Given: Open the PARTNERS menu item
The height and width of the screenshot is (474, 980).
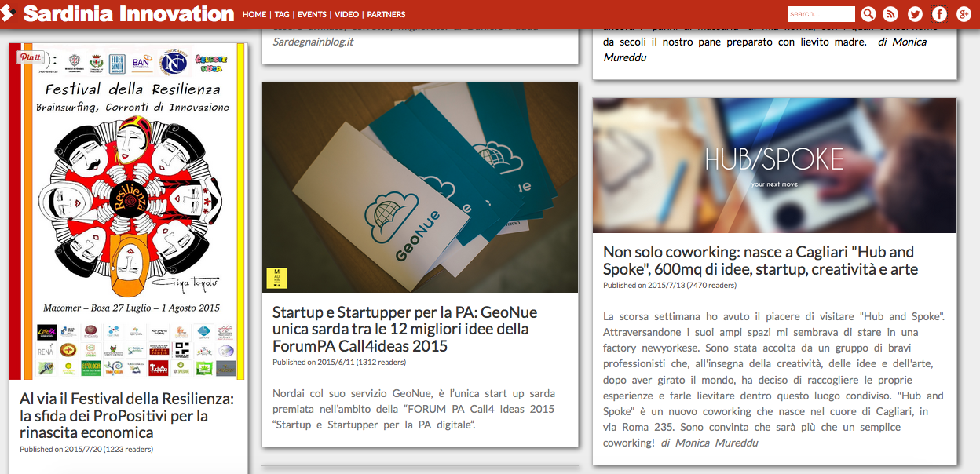Looking at the screenshot, I should point(386,15).
